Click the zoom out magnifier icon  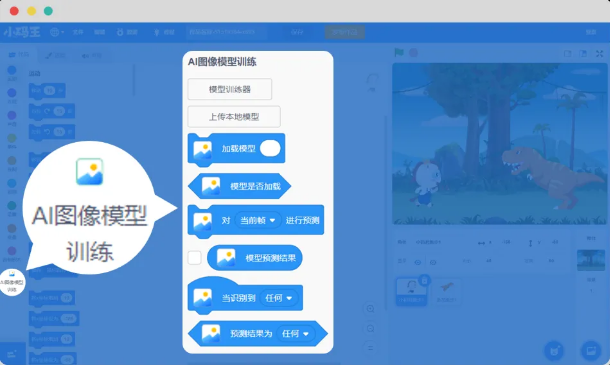370,329
